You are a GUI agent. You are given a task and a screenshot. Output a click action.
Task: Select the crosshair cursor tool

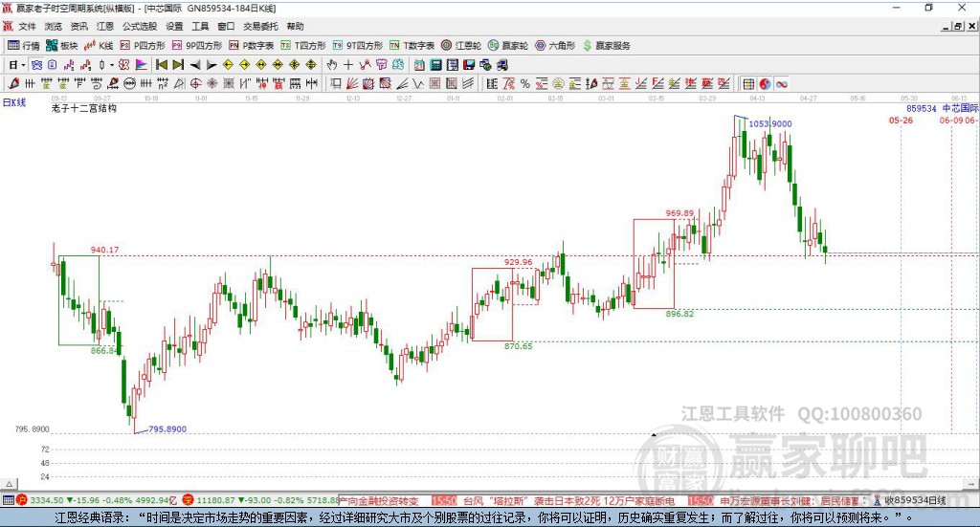click(x=348, y=65)
